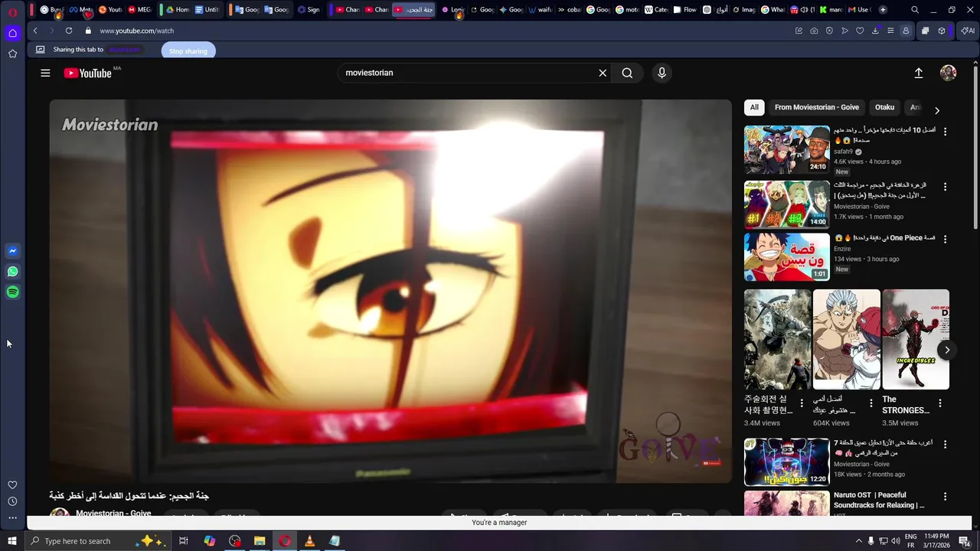Open options for the 12:20 Moviestorian video
Screen dimensions: 980x551
tap(945, 444)
